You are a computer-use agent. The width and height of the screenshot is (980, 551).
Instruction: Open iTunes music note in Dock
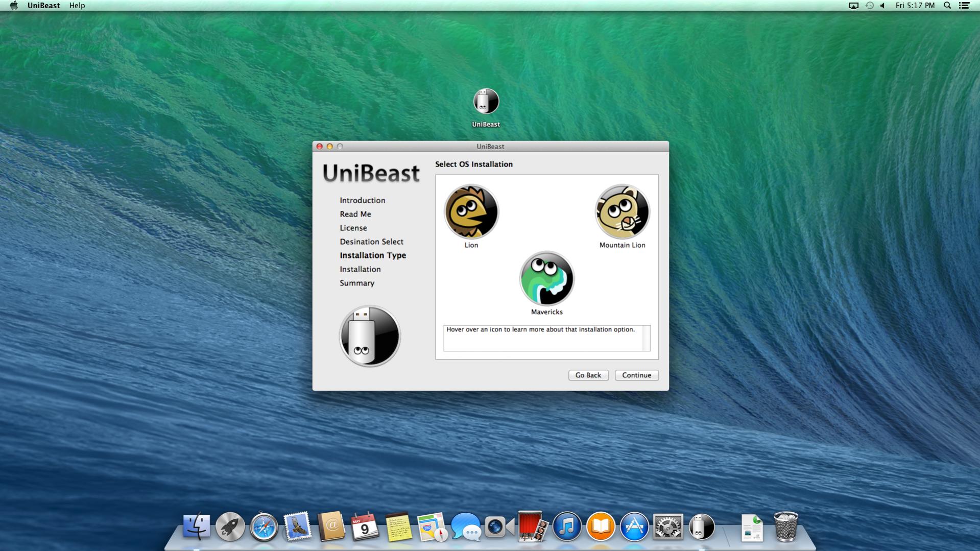pos(567,526)
